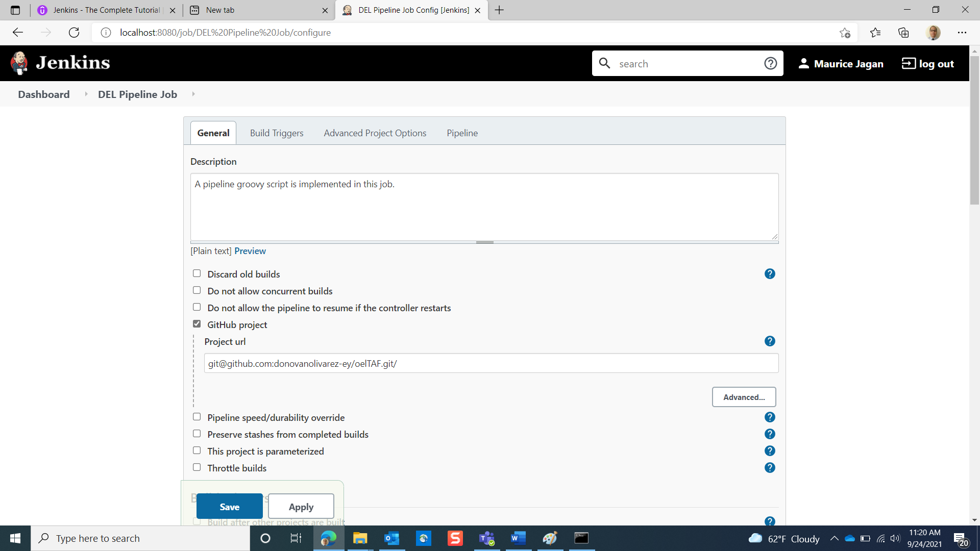Screen dimensions: 980x551
Task: Open help for This project is parameterized
Action: (770, 451)
